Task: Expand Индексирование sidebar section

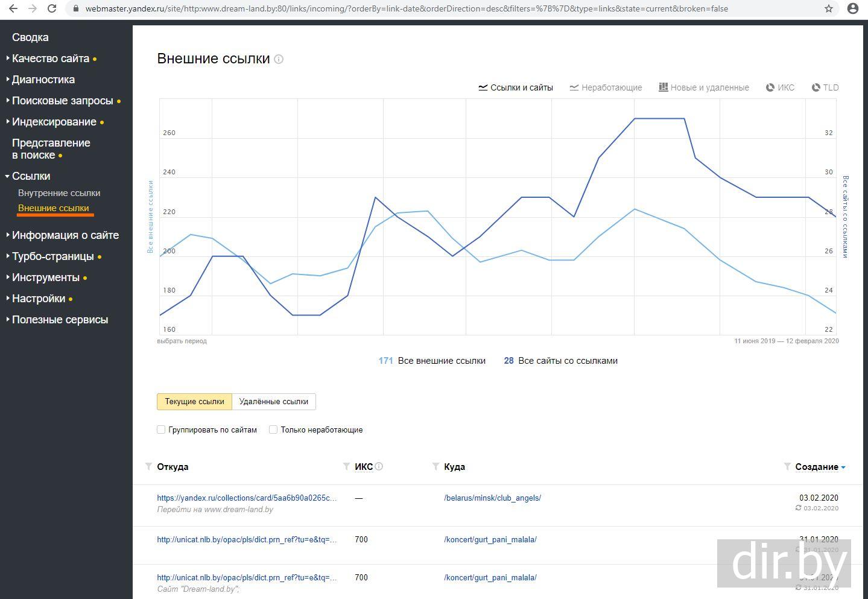Action: click(54, 122)
